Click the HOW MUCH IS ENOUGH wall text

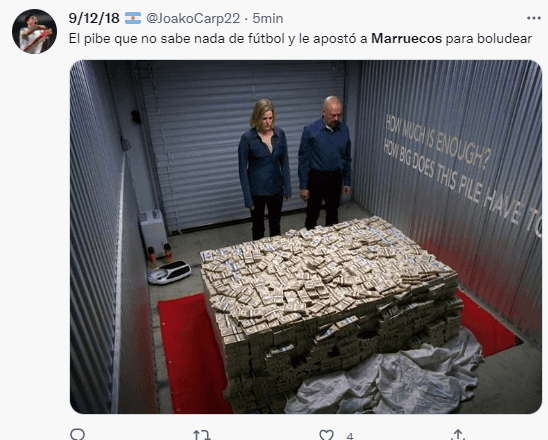coord(437,142)
